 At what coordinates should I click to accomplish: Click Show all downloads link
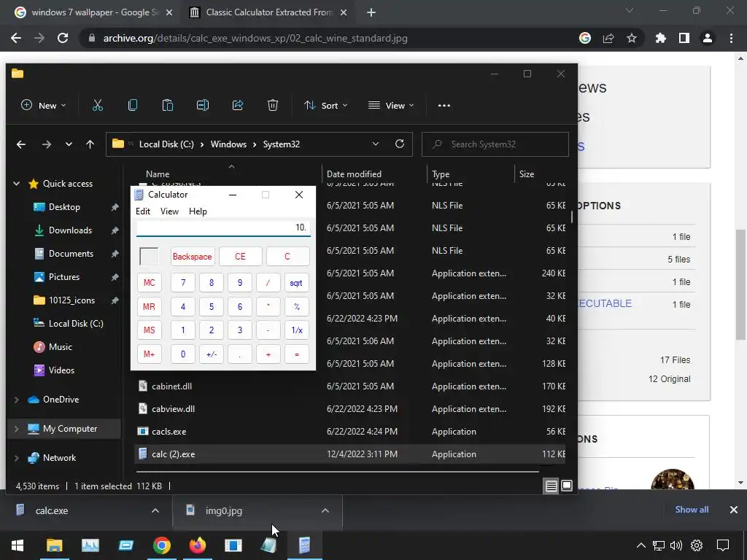[x=692, y=510]
